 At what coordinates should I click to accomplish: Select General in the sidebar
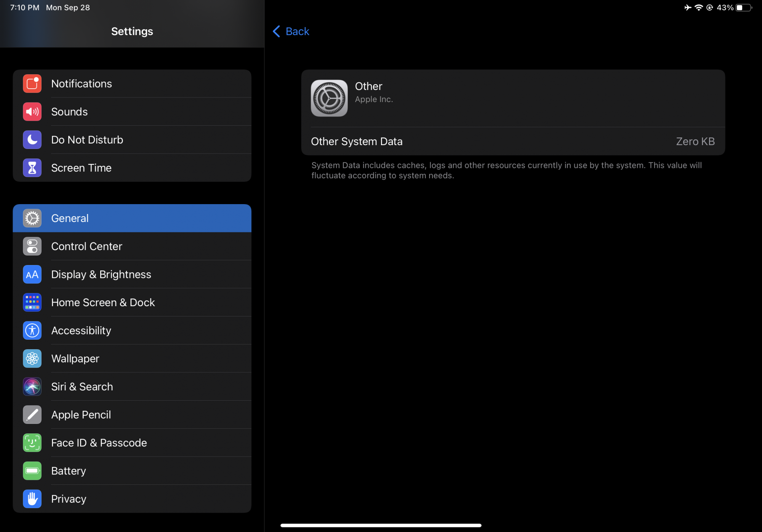pyautogui.click(x=132, y=218)
